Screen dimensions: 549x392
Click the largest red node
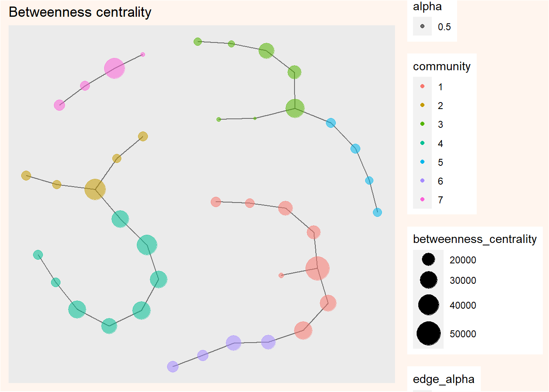(x=317, y=268)
